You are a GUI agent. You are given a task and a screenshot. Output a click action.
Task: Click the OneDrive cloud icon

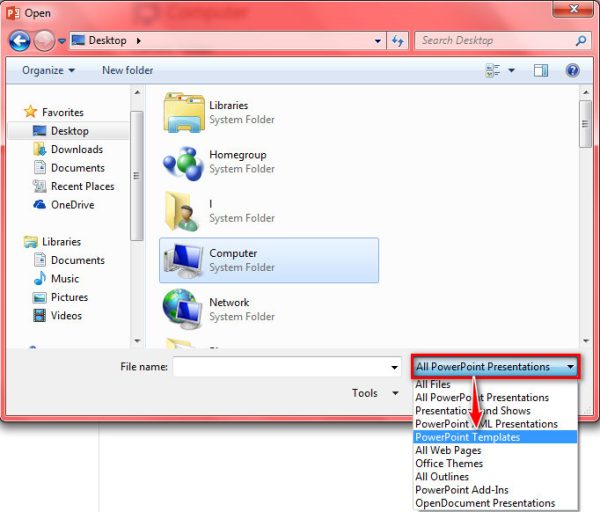(x=39, y=204)
